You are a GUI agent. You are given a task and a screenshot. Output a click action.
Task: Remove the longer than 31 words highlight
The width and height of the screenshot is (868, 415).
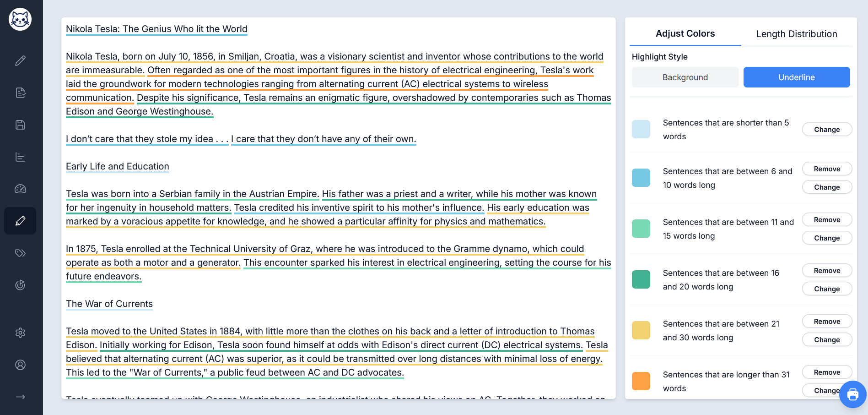pos(827,372)
